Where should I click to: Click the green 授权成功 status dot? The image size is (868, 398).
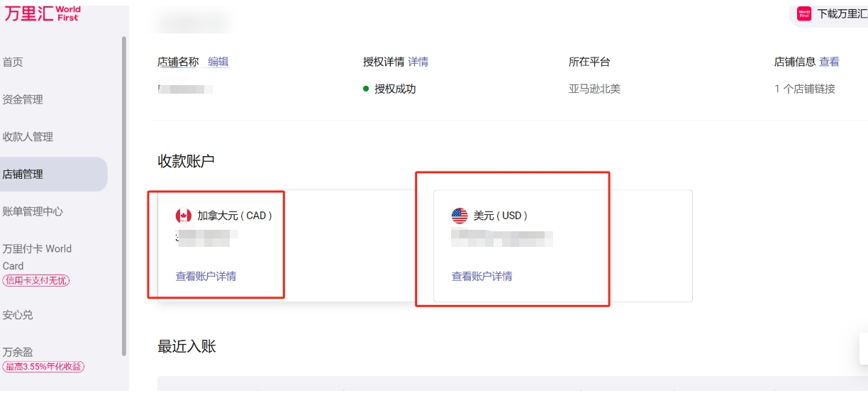click(366, 89)
